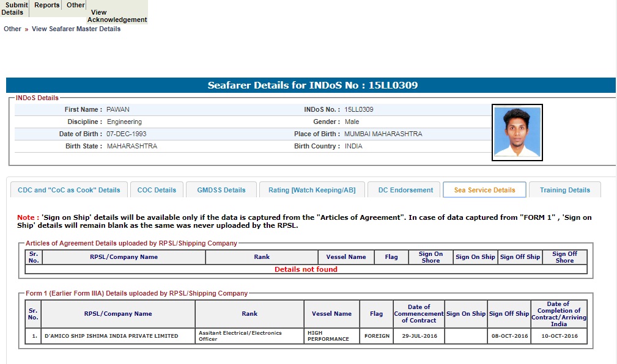Select the Sea Service Details tab
The height and width of the screenshot is (364, 617).
coord(484,190)
